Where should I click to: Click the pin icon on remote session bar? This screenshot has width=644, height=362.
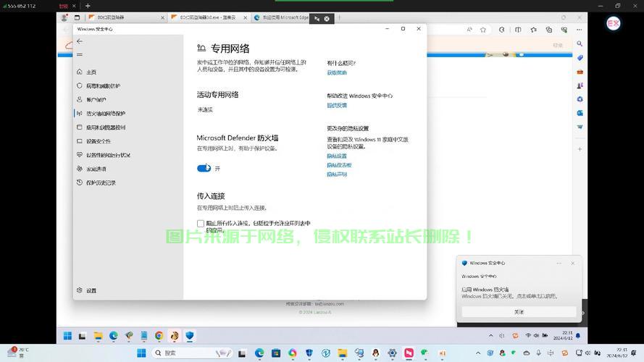tap(317, 19)
